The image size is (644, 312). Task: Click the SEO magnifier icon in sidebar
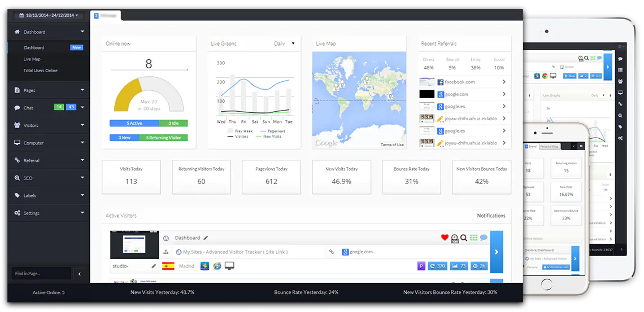click(18, 178)
